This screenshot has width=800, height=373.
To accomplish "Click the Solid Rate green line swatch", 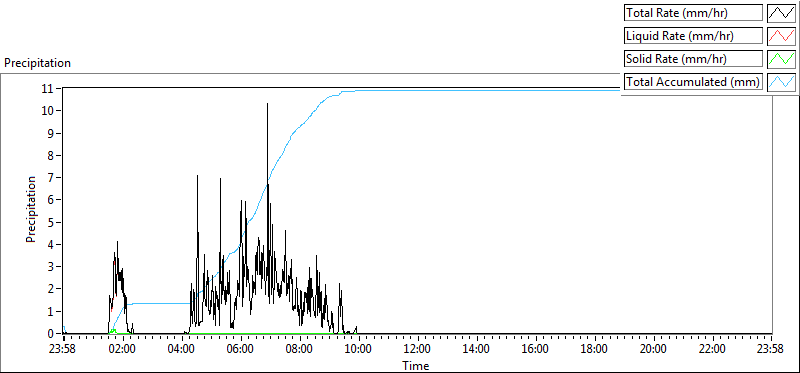I will tap(781, 58).
